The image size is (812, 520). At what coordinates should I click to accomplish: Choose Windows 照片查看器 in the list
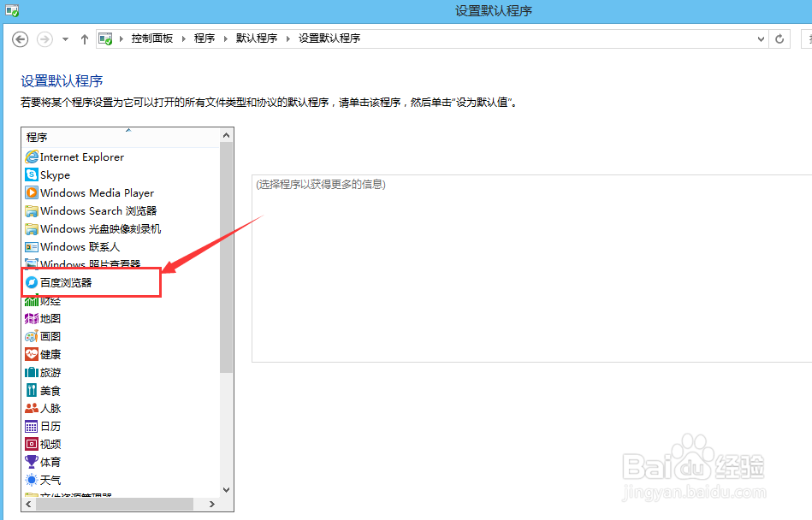[81, 264]
